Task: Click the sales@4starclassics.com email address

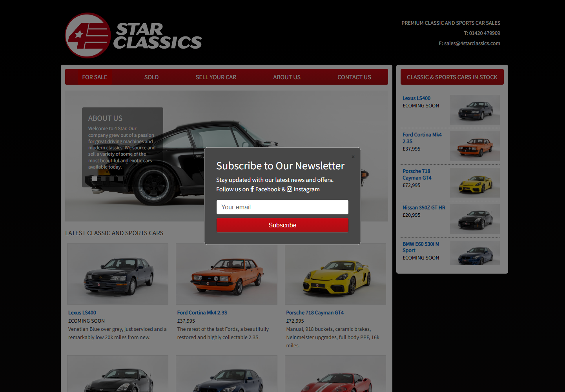Action: 472,44
